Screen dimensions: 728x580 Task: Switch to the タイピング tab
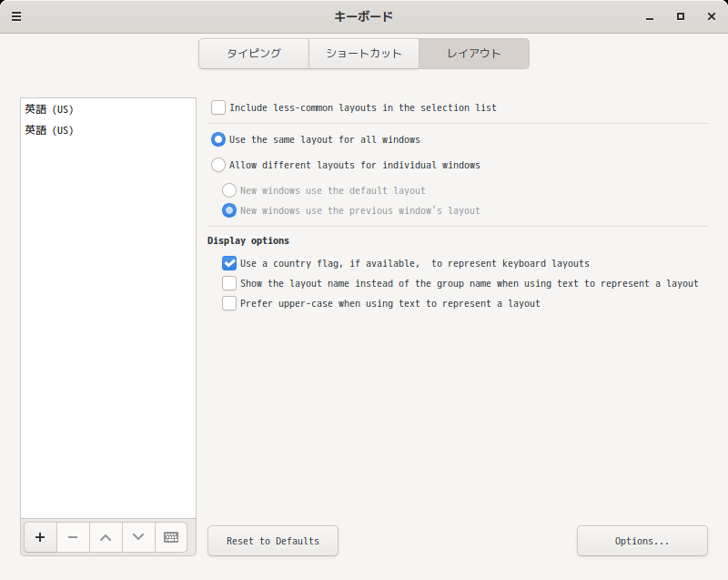pyautogui.click(x=254, y=54)
